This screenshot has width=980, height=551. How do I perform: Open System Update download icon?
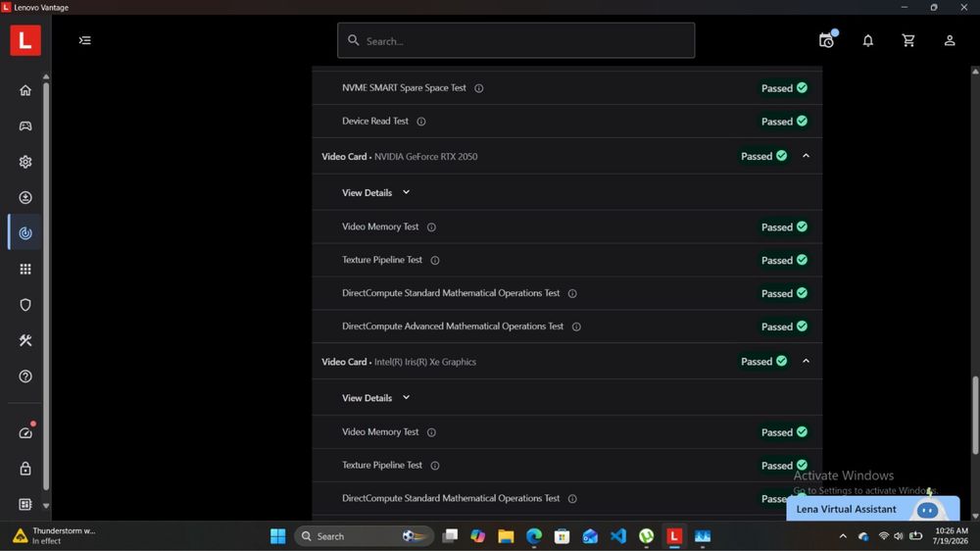25,198
